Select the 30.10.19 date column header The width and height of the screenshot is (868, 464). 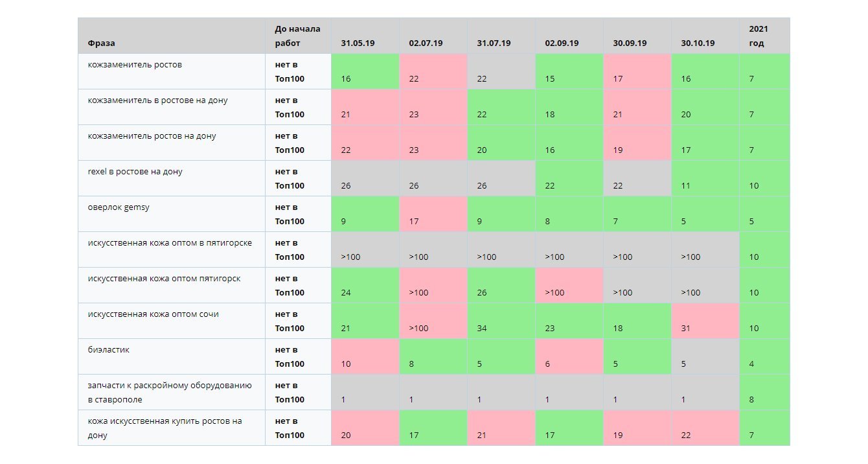[x=698, y=43]
